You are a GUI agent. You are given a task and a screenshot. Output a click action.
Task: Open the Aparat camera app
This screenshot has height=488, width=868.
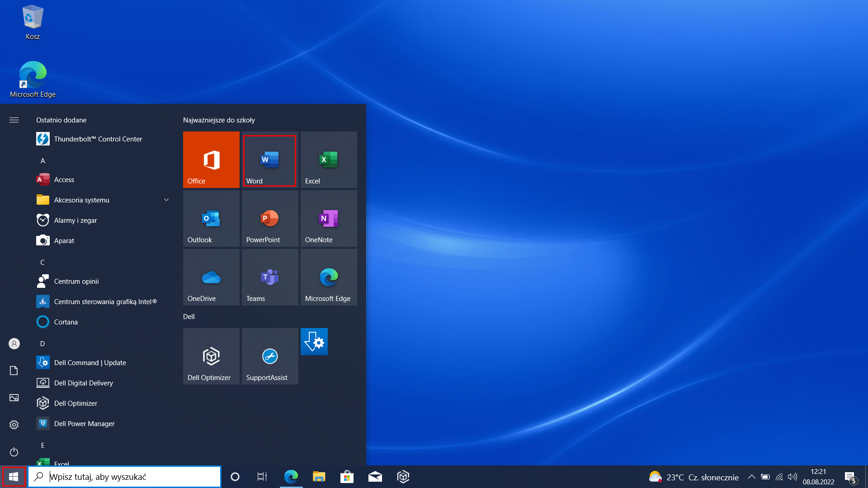click(104, 240)
